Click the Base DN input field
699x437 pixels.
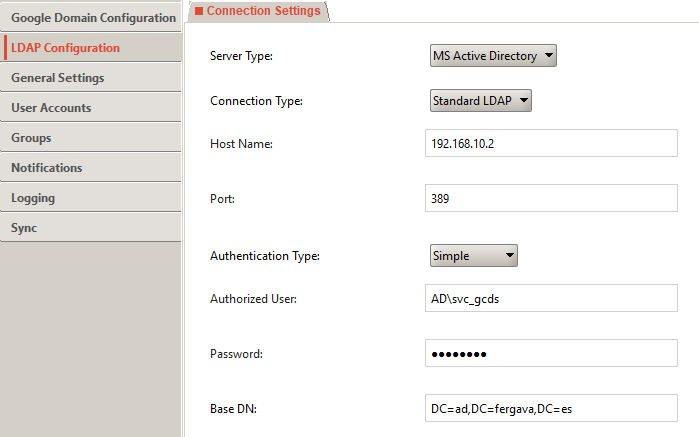[551, 408]
